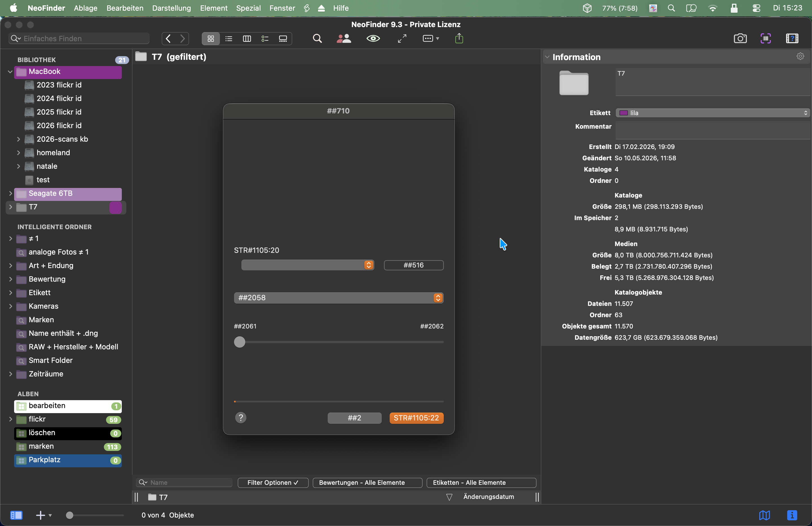The height and width of the screenshot is (526, 812).
Task: Click the barcode scan icon
Action: click(766, 39)
